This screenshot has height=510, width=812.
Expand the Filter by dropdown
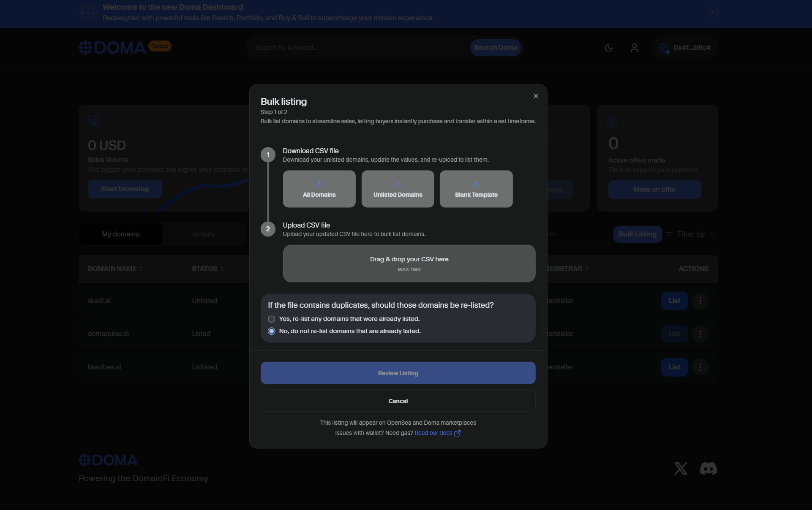coord(691,234)
